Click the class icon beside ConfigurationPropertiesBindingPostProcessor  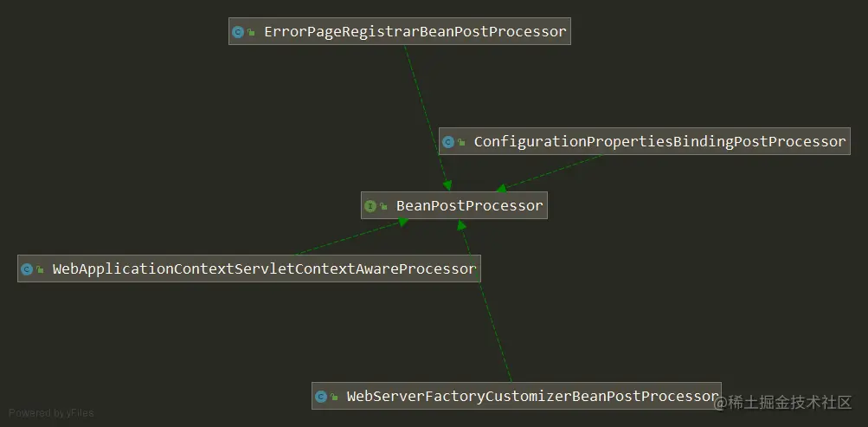(447, 142)
